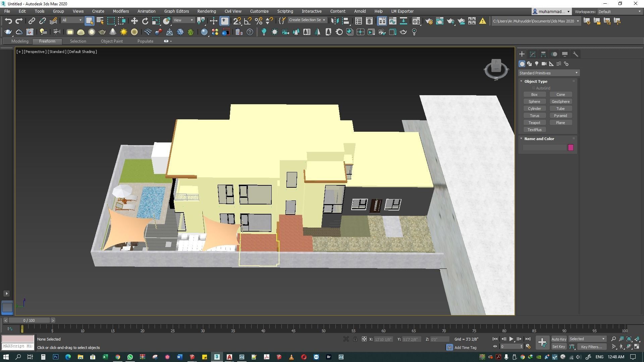The height and width of the screenshot is (362, 644).
Task: Click the Undo arrow icon
Action: [x=8, y=21]
